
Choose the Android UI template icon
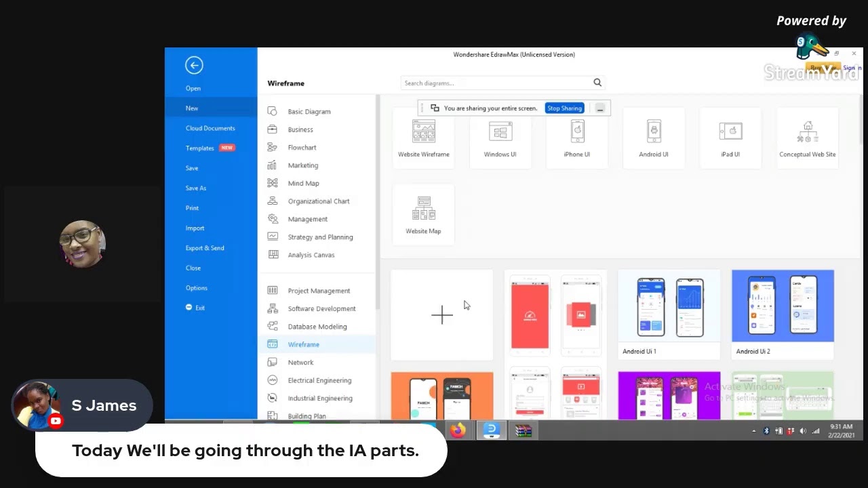coord(654,131)
